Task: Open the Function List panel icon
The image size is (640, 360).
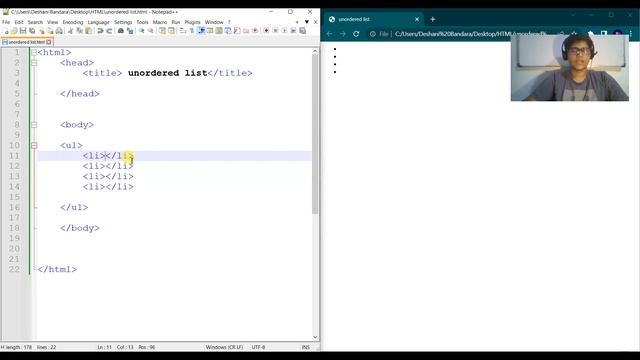Action: tap(237, 31)
